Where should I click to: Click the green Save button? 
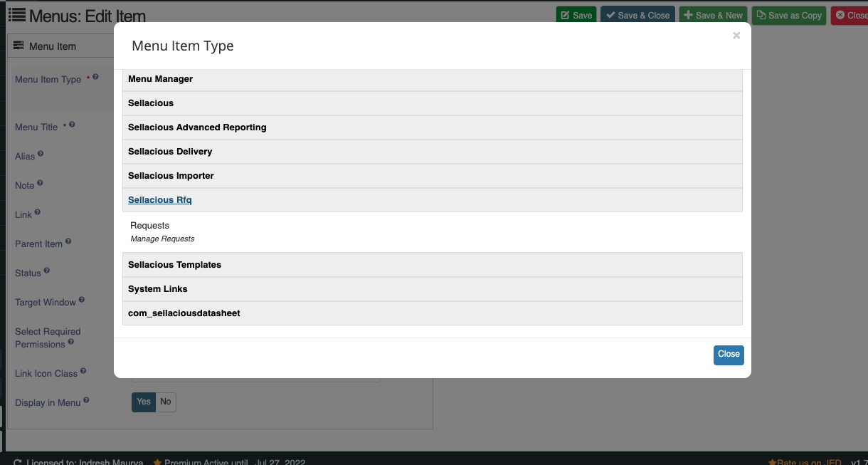(x=576, y=15)
